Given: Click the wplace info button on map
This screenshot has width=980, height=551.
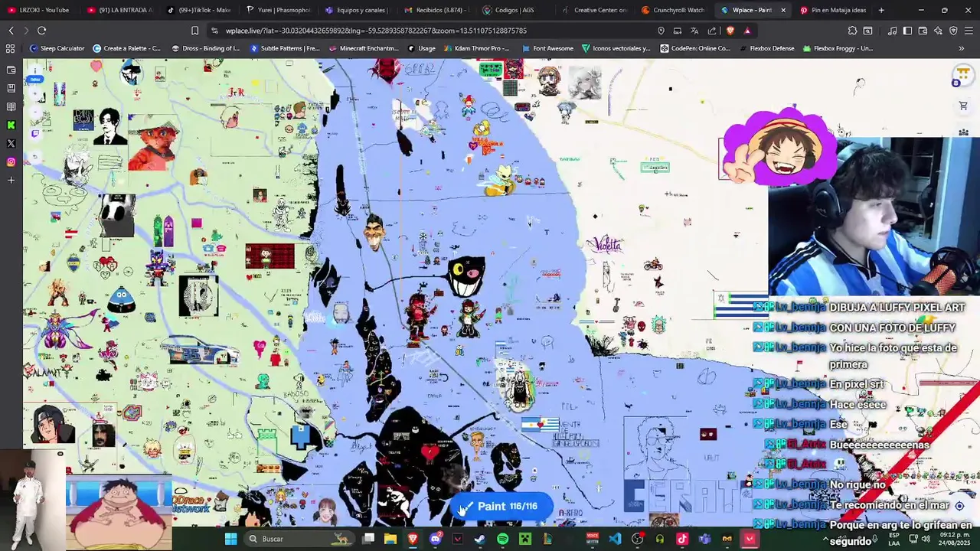Looking at the screenshot, I should click(x=35, y=70).
